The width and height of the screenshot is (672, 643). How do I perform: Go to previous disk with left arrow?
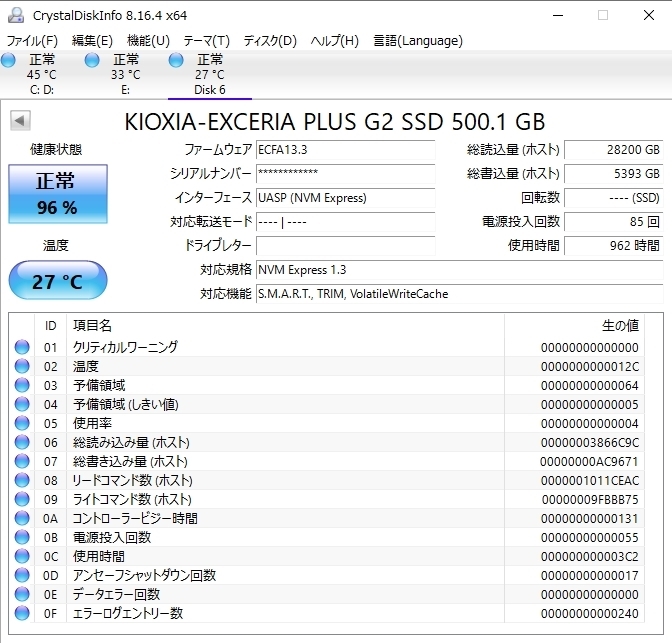point(20,120)
